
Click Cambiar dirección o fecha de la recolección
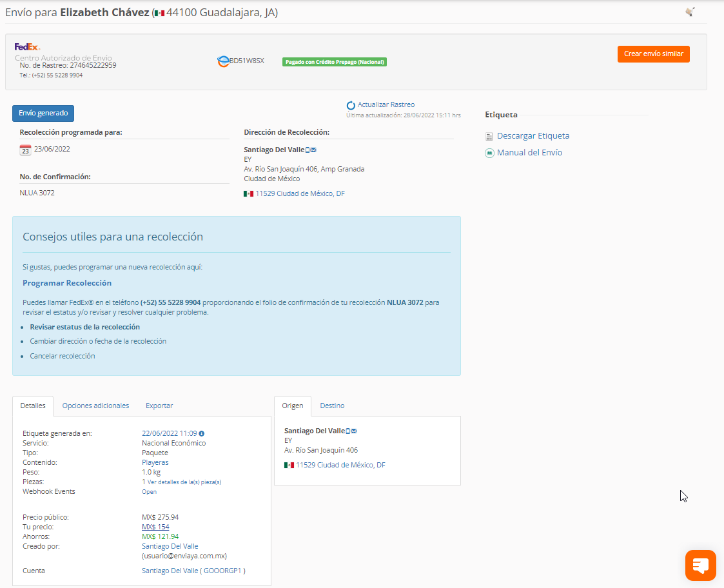coord(98,341)
